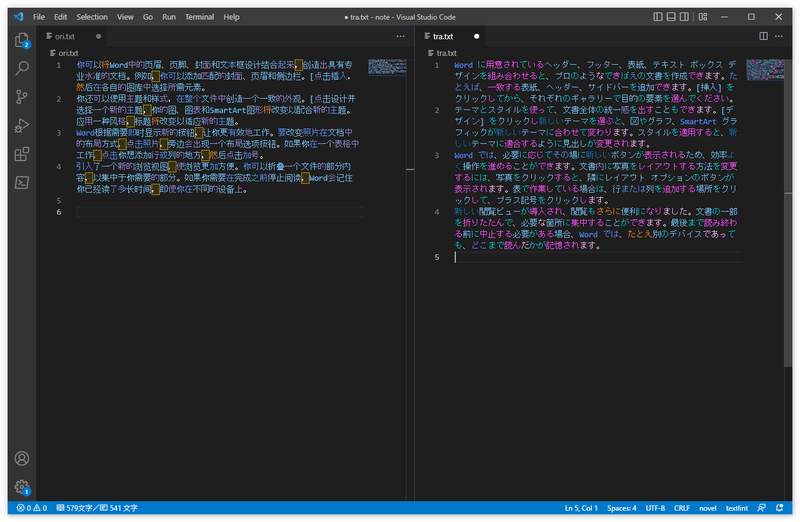Open the File menu

pyautogui.click(x=39, y=17)
